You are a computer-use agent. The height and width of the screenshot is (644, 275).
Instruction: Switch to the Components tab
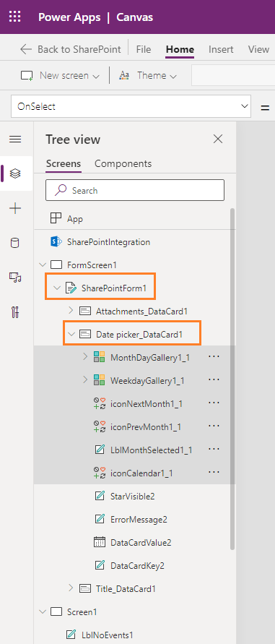(x=123, y=163)
